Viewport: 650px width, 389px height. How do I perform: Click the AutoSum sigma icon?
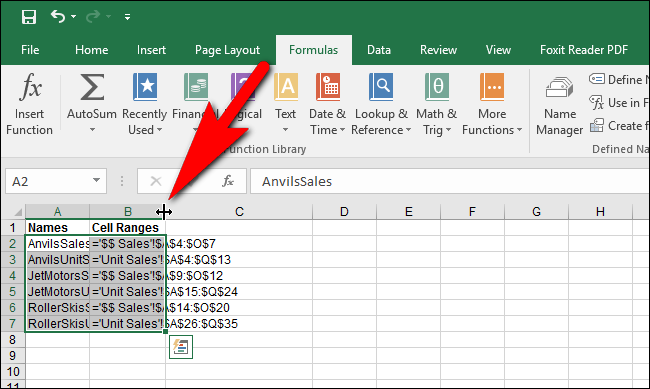(92, 87)
